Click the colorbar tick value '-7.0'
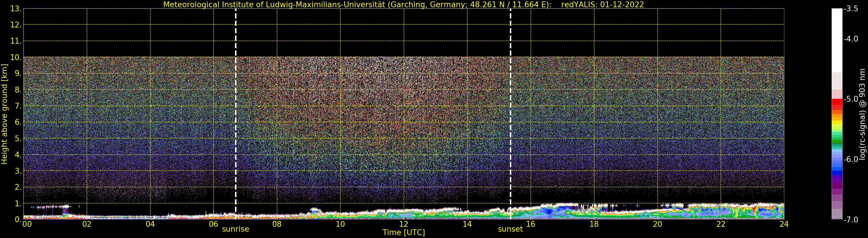 click(x=851, y=220)
